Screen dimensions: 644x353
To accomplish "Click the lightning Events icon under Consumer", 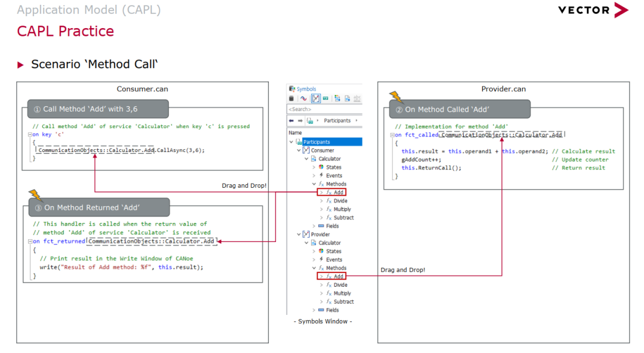I will click(321, 175).
